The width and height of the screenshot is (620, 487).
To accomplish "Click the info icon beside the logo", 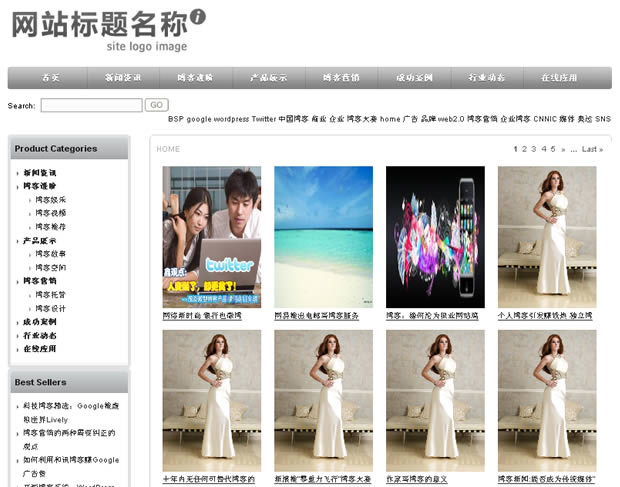I will (198, 17).
